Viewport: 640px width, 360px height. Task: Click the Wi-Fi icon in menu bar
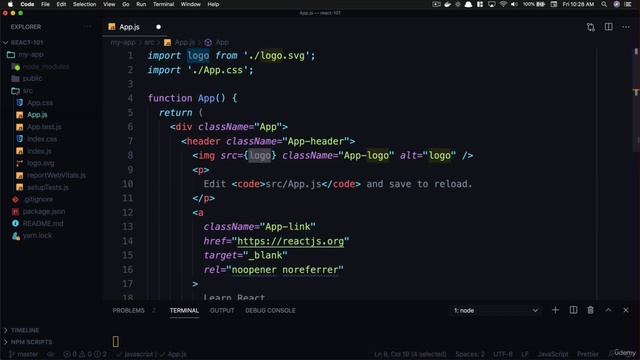[x=503, y=4]
